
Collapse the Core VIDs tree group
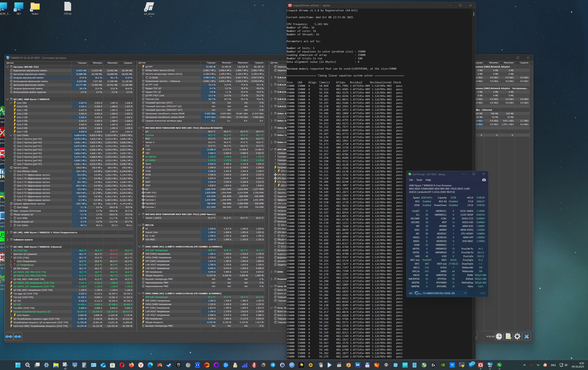pos(11,103)
